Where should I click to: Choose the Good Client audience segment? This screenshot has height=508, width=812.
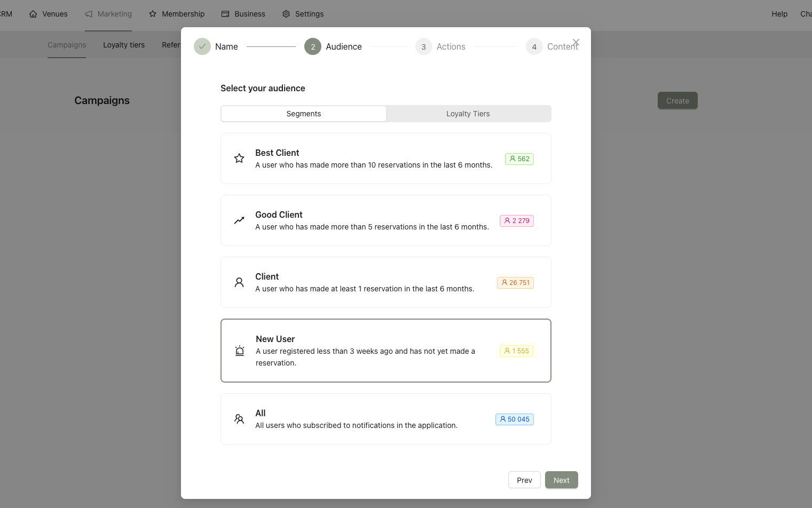(x=385, y=220)
